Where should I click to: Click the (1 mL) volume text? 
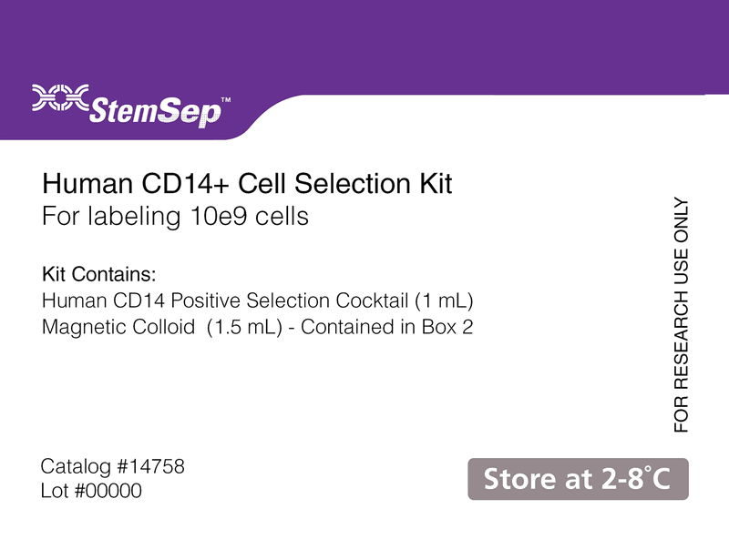444,301
